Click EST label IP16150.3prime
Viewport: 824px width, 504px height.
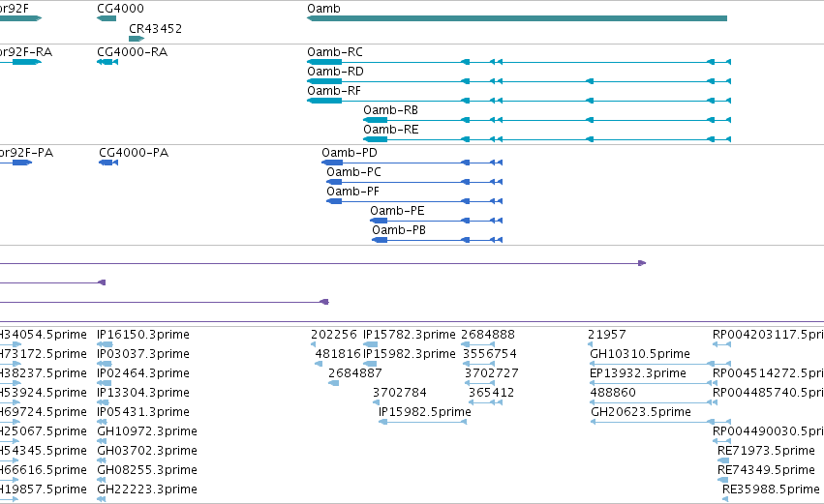pyautogui.click(x=143, y=335)
